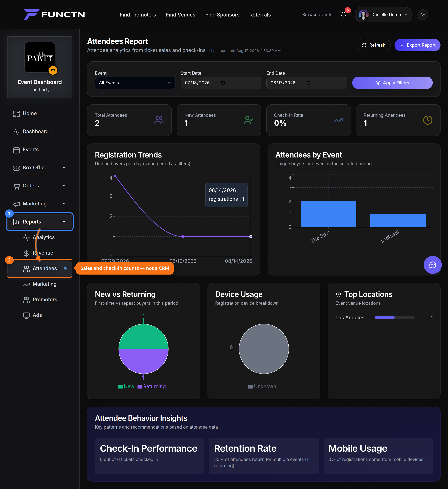This screenshot has height=489, width=448.
Task: Click the Events calendar icon in the sidebar
Action: 16,150
